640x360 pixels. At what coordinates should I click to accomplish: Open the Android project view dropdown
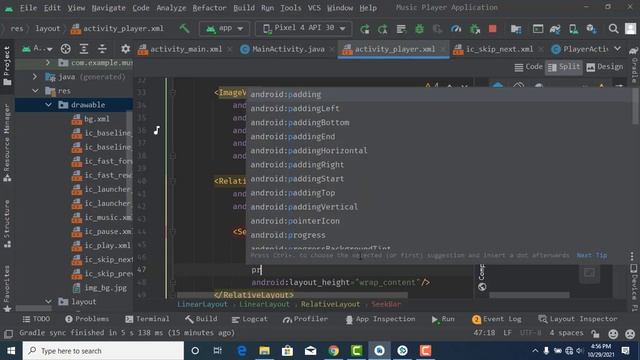point(37,49)
